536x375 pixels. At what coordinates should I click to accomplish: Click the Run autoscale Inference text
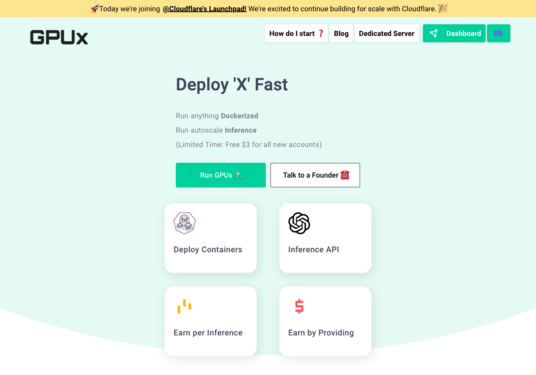[x=216, y=130]
